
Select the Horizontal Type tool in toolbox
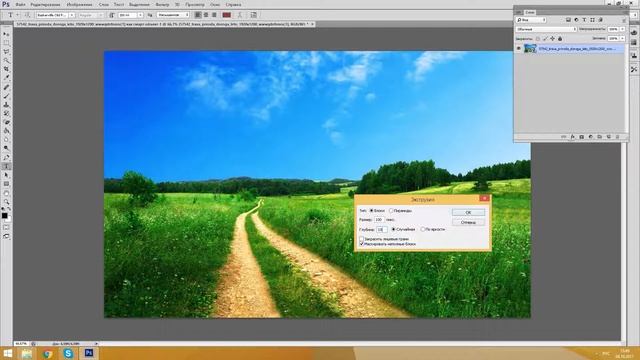(x=6, y=166)
